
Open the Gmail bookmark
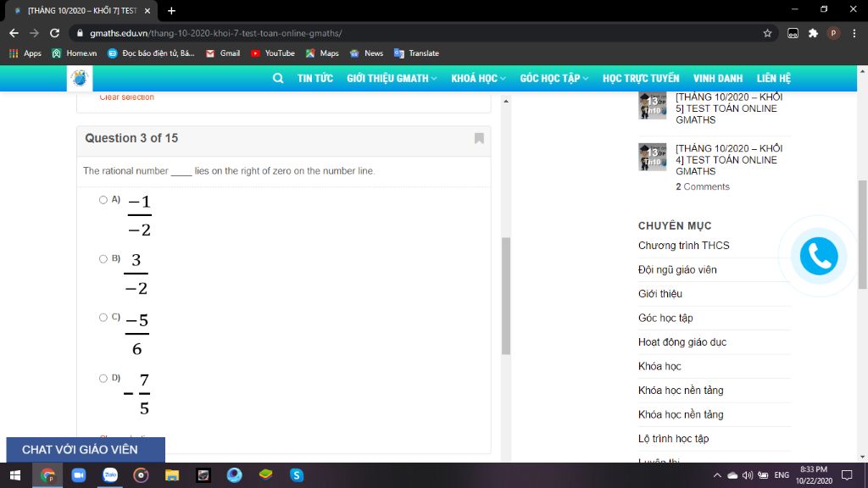(x=223, y=53)
